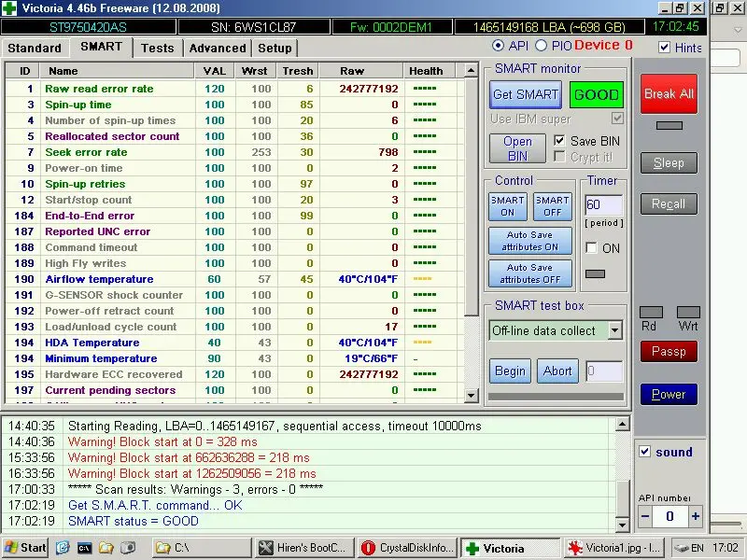Image resolution: width=747 pixels, height=560 pixels.
Task: Click the SMART OFF button
Action: click(x=552, y=206)
